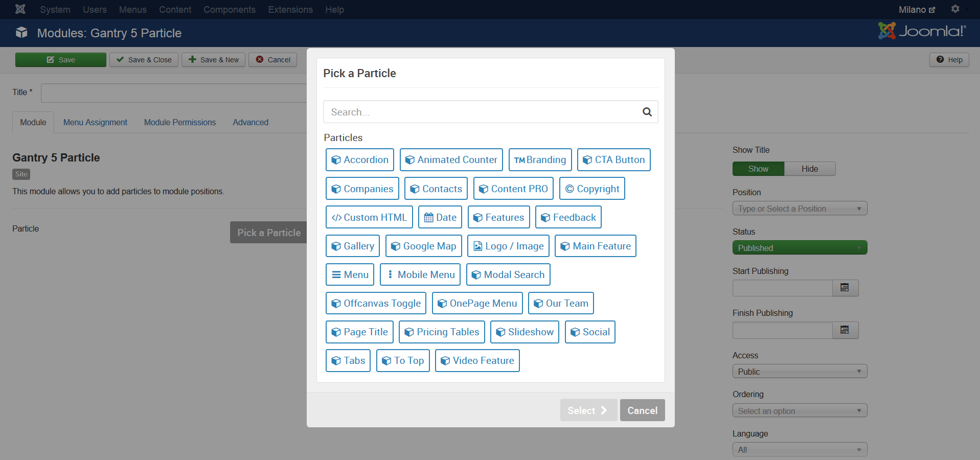Focus the particle Search field
The height and width of the screenshot is (460, 980).
(x=481, y=112)
